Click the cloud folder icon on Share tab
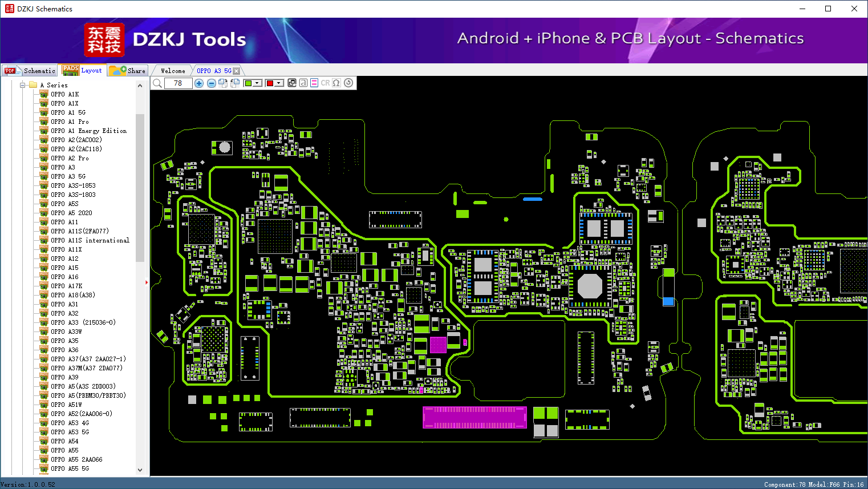This screenshot has width=868, height=489. [x=117, y=70]
